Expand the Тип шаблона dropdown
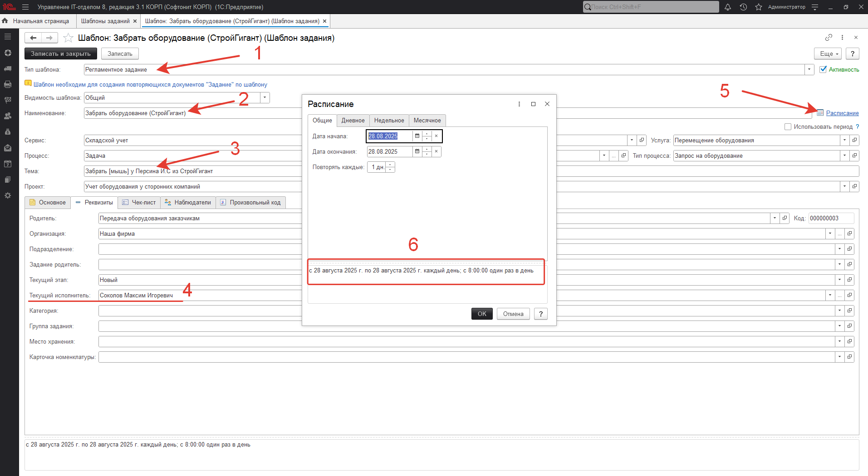This screenshot has width=868, height=476. click(809, 69)
